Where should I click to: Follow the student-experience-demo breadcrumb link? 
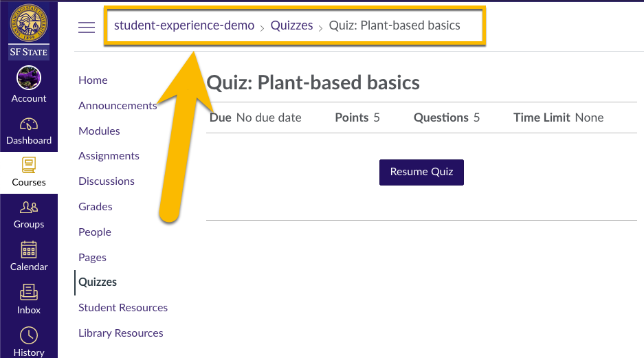tap(184, 25)
